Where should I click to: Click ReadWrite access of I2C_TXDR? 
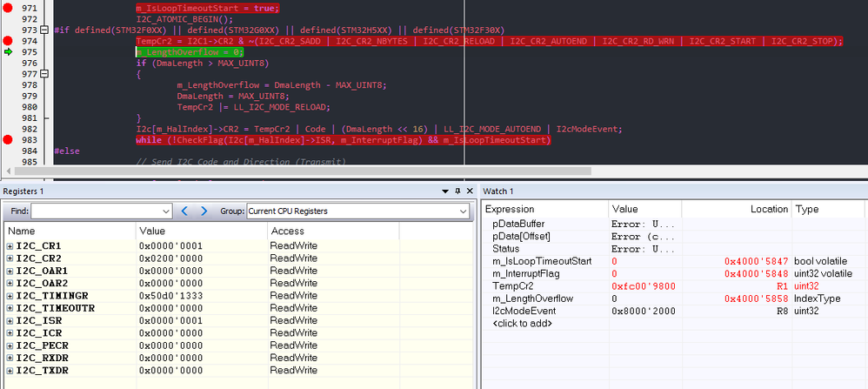(x=293, y=370)
